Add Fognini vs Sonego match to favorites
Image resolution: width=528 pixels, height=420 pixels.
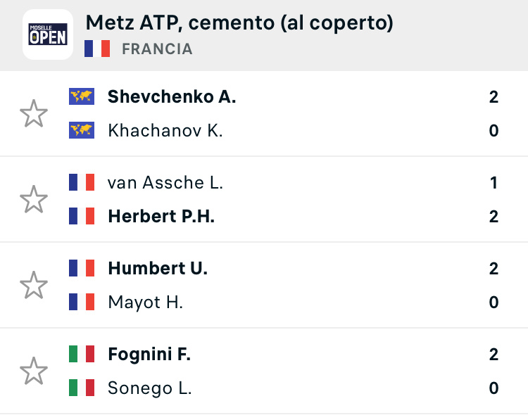(x=34, y=371)
